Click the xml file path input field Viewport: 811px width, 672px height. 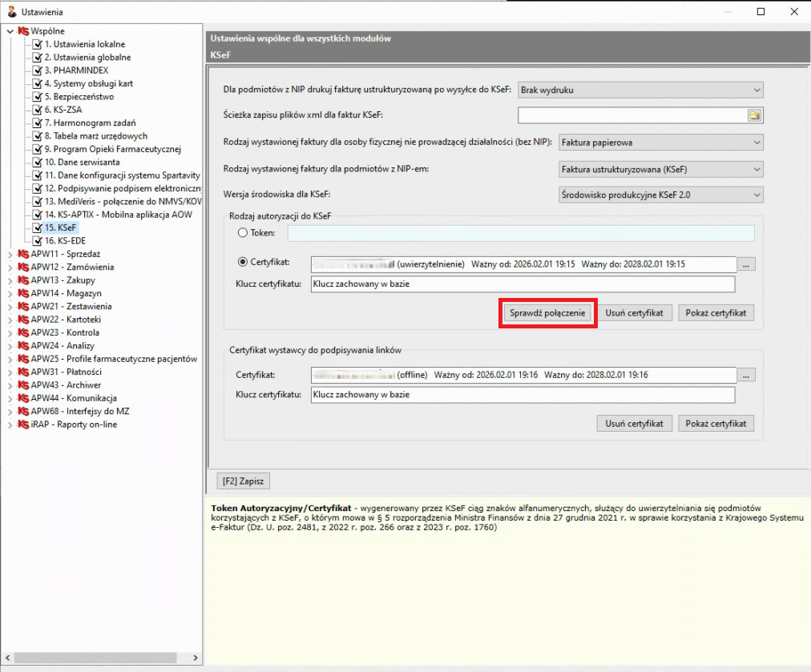tap(632, 115)
